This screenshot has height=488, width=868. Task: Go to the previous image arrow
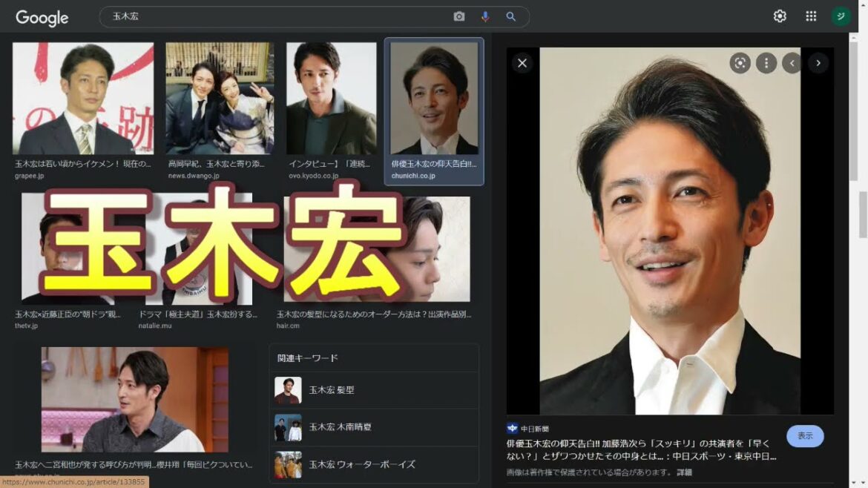click(792, 63)
